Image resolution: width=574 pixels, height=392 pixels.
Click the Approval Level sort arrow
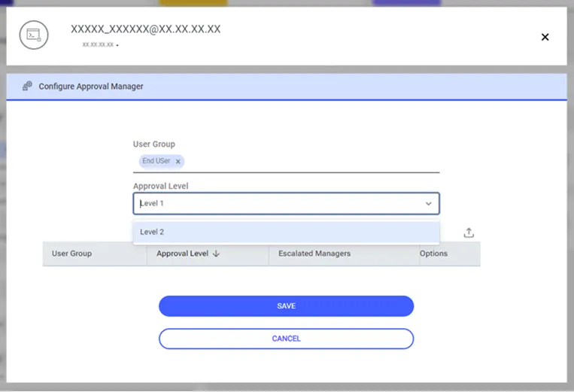coord(216,254)
